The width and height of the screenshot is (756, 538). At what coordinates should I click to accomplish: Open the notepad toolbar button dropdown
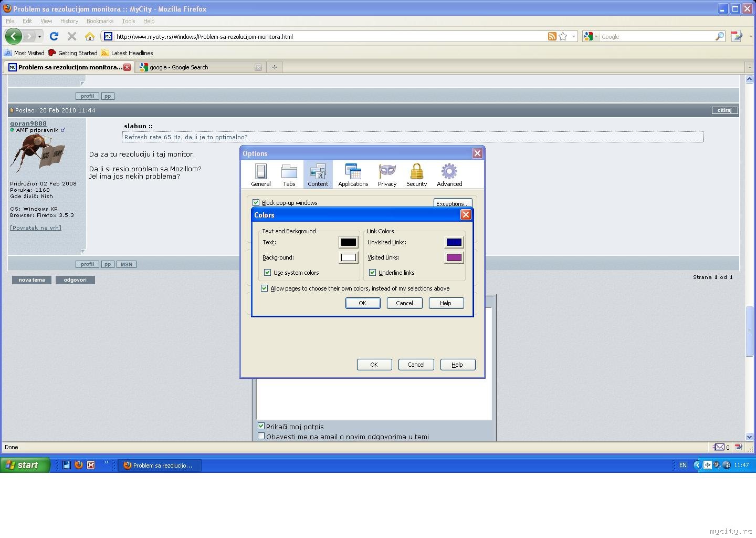(x=750, y=36)
